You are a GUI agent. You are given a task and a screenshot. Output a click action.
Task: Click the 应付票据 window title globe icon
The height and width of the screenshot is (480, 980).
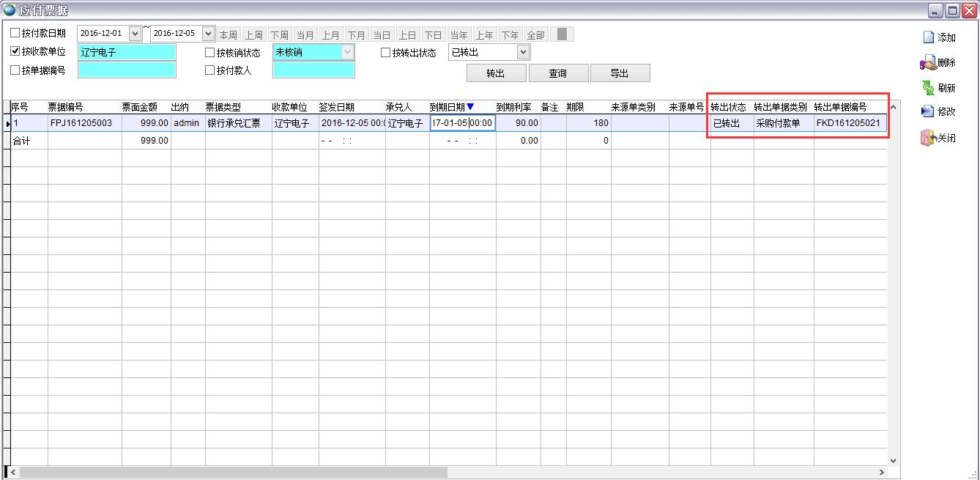pyautogui.click(x=10, y=10)
